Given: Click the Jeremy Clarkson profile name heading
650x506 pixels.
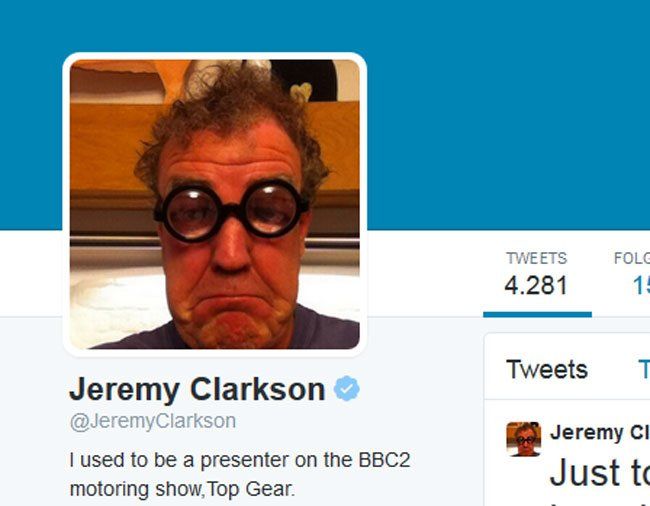Looking at the screenshot, I should (x=197, y=390).
